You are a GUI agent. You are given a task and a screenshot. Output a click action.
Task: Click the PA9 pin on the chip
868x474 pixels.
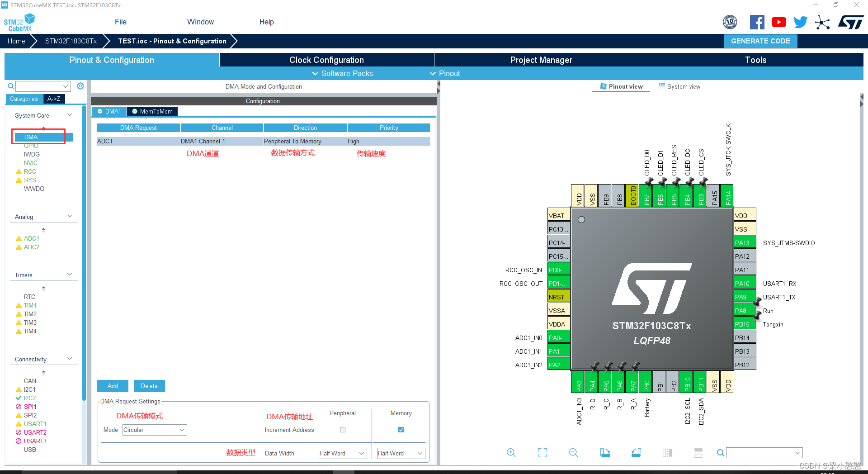tap(745, 297)
